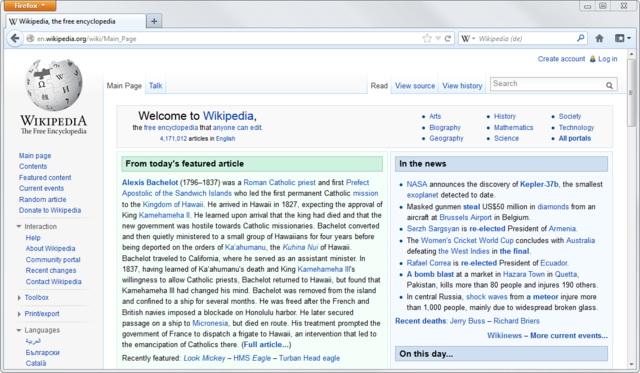
Task: Open the Random article sidebar link
Action: (x=42, y=200)
